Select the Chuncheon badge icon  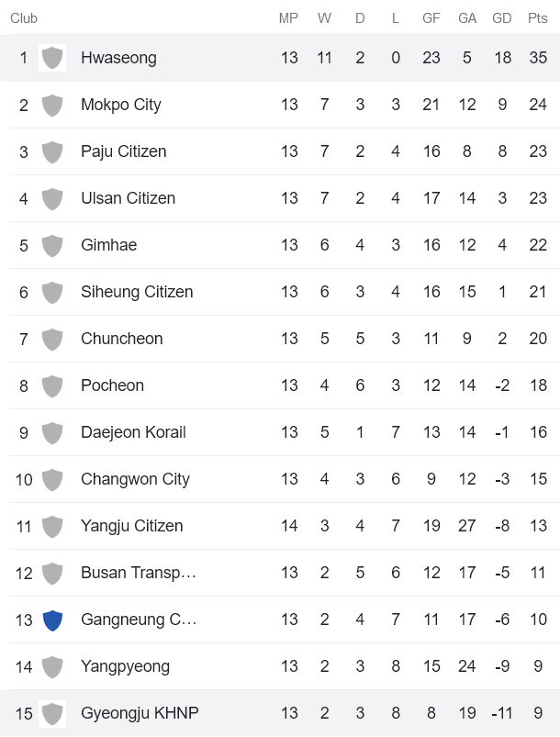point(52,339)
